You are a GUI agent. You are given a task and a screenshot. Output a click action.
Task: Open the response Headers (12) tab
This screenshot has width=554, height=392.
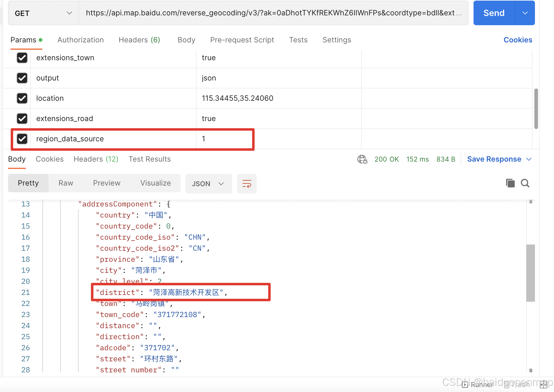point(96,159)
